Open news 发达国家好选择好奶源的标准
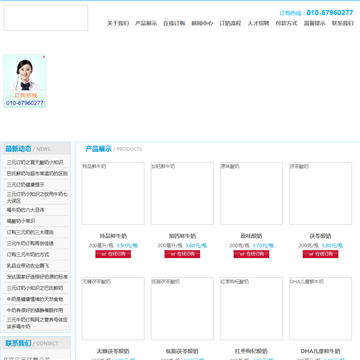360x360 pixels. coord(37,277)
